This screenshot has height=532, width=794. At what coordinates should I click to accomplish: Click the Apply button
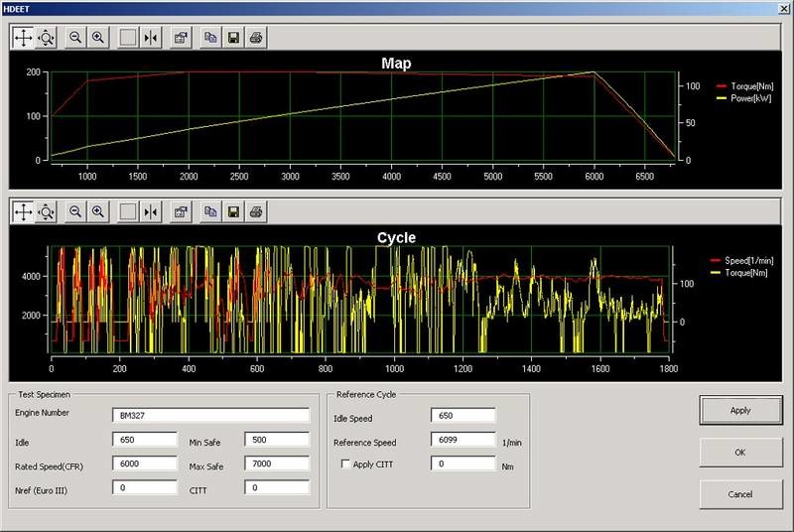tap(740, 411)
